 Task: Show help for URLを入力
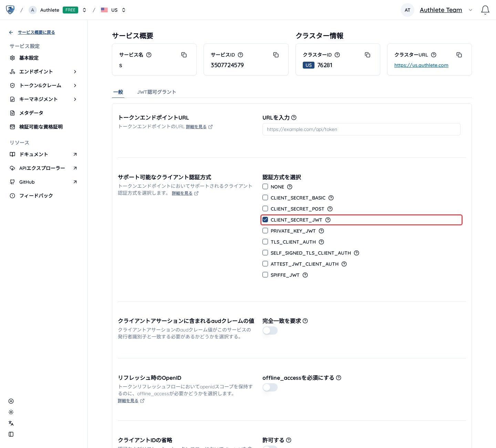[x=294, y=118]
